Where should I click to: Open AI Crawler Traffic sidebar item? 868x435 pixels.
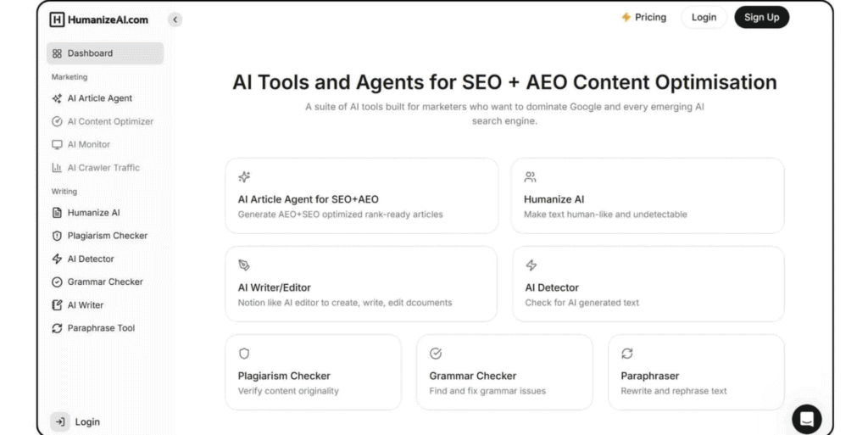103,168
